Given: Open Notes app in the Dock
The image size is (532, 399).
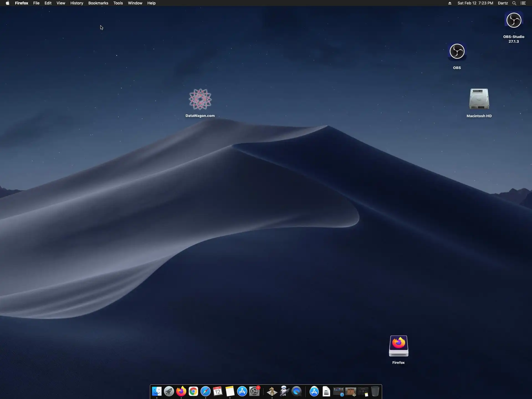Looking at the screenshot, I should click(230, 391).
